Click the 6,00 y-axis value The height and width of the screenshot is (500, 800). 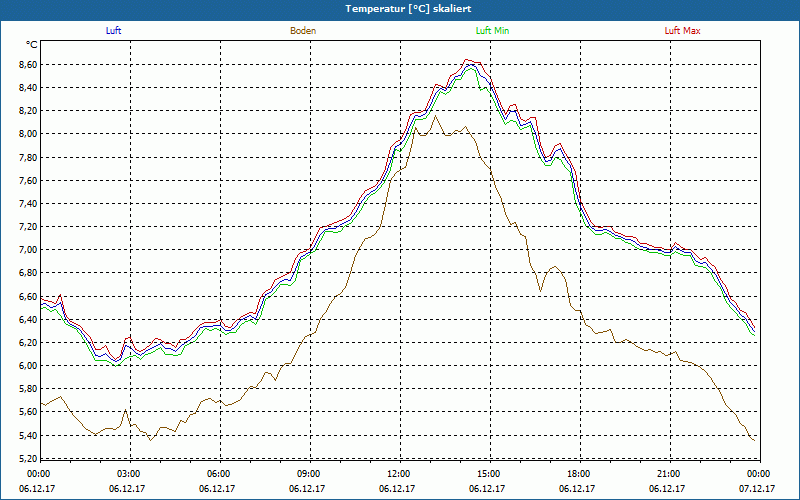pyautogui.click(x=28, y=365)
